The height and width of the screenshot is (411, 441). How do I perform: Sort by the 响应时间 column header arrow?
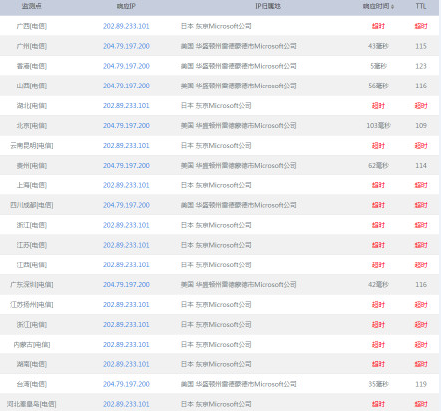[x=392, y=7]
